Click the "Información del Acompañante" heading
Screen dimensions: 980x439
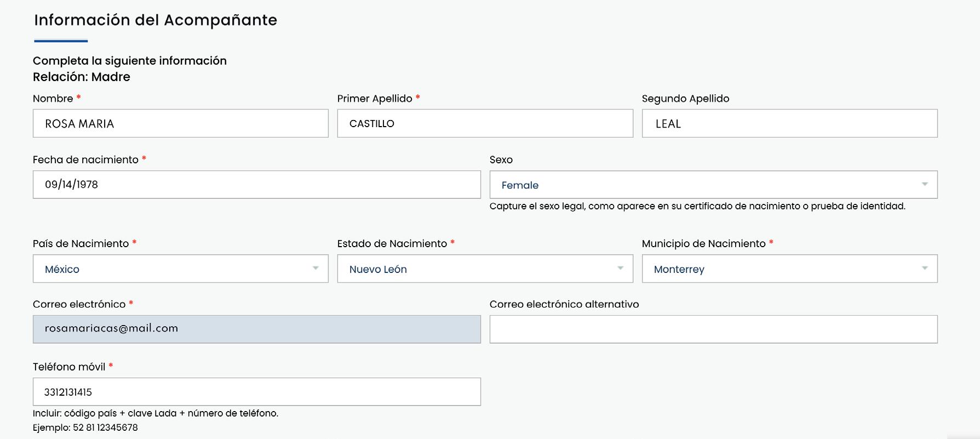pos(156,20)
